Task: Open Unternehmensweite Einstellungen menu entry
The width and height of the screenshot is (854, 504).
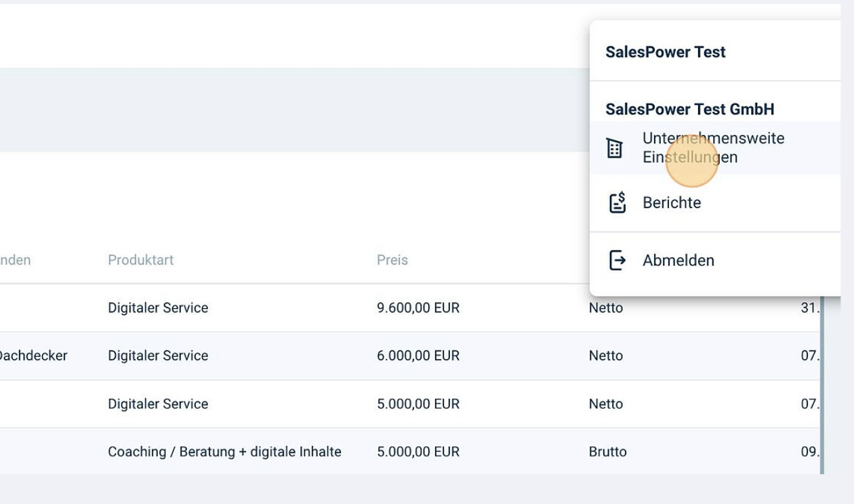Action: [715, 148]
